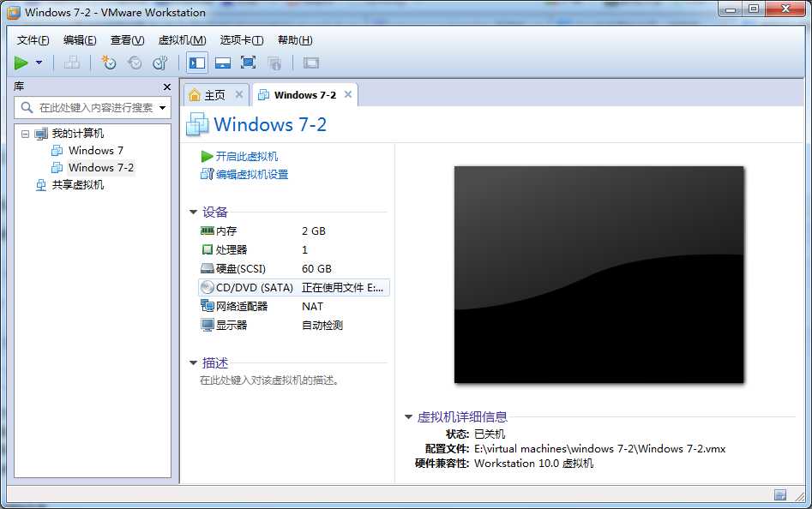
Task: Click the NAT network value
Action: click(312, 306)
